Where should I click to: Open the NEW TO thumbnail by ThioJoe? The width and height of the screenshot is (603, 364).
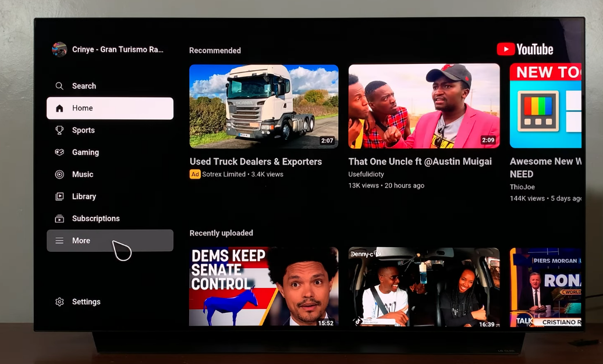point(545,106)
